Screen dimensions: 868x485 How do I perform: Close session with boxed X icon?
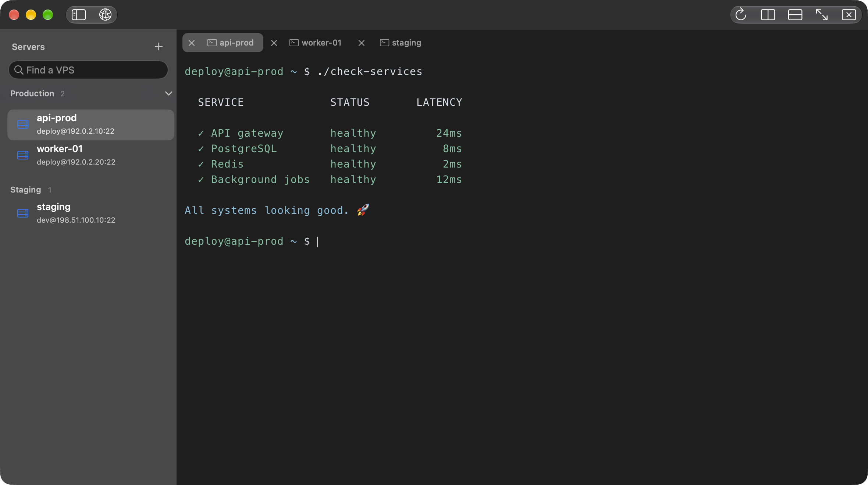tap(849, 15)
